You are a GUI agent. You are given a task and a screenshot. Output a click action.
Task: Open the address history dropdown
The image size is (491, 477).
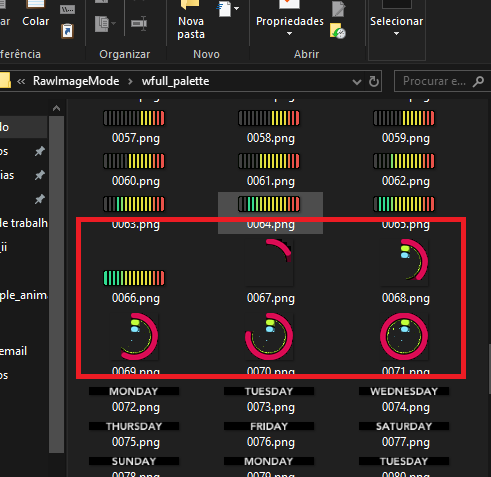(x=357, y=82)
